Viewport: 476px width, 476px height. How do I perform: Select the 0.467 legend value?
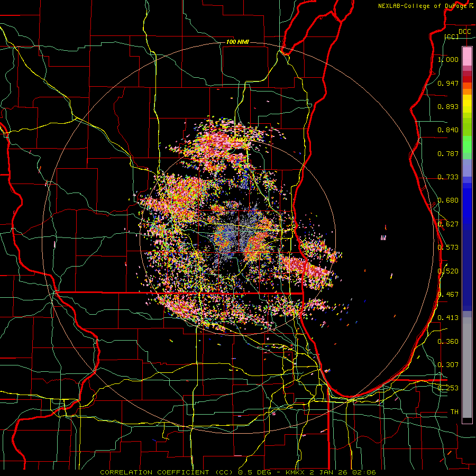(x=448, y=295)
